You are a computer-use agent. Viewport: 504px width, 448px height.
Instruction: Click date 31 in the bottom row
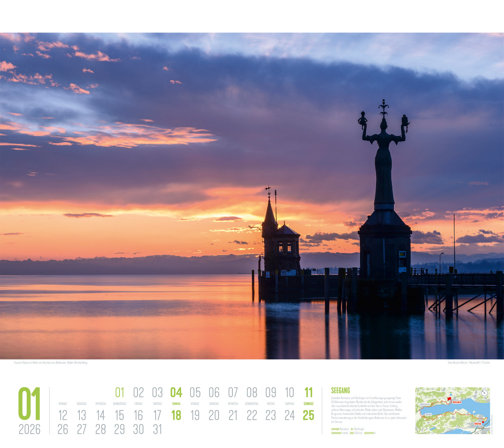point(157,429)
